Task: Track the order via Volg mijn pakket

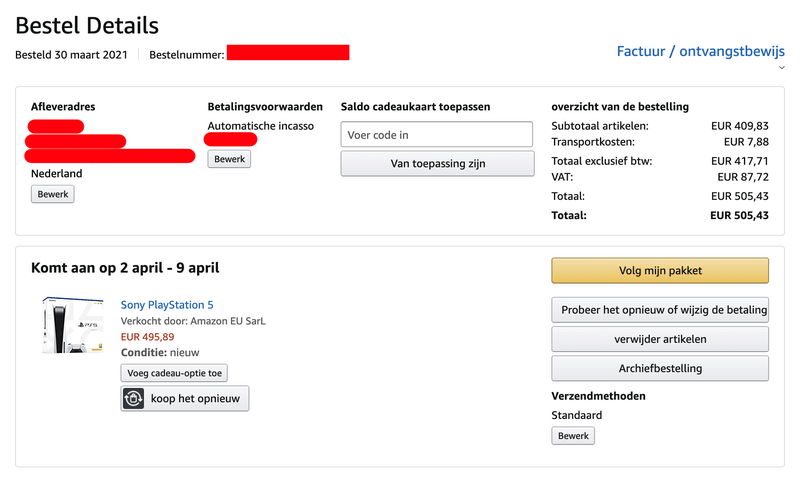Action: pyautogui.click(x=660, y=271)
